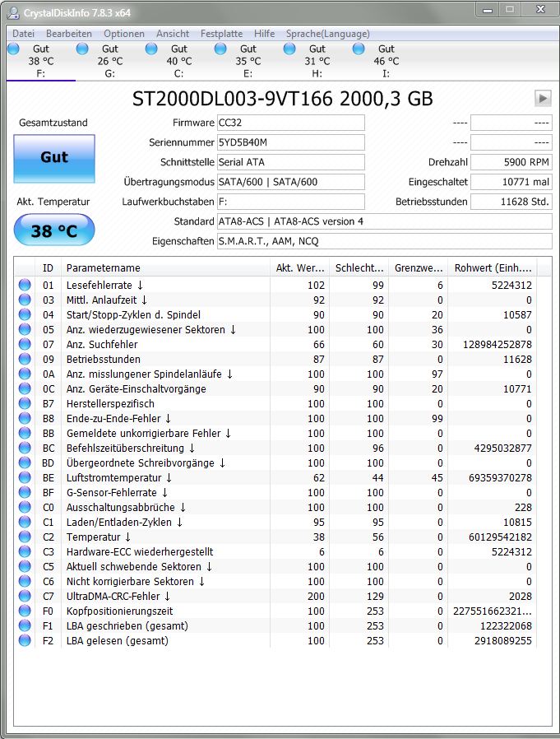Click status icon of Luftstromtemperatur row
Viewport: 560px width, 739px height.
(x=25, y=477)
